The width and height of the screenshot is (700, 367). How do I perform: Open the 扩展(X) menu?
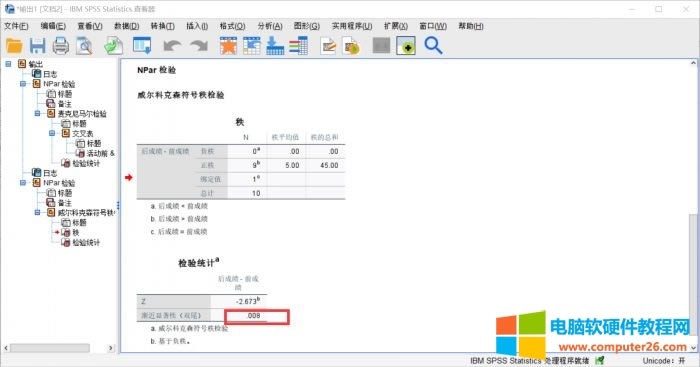[396, 26]
